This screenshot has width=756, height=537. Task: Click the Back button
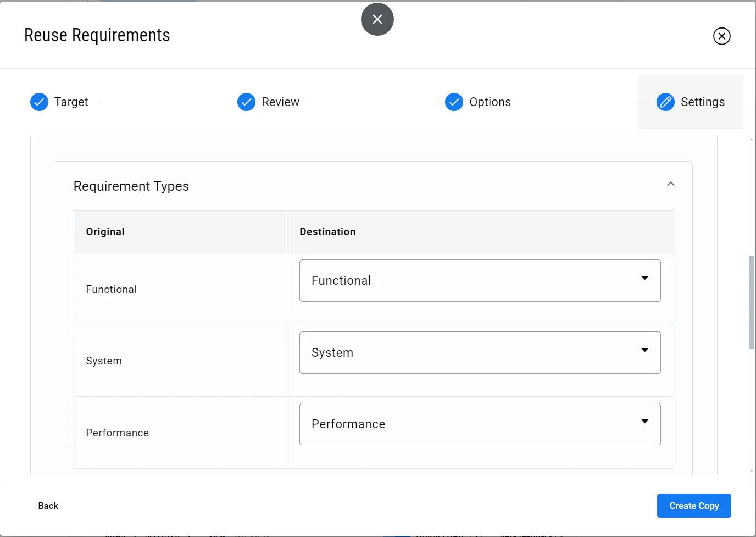click(x=48, y=506)
